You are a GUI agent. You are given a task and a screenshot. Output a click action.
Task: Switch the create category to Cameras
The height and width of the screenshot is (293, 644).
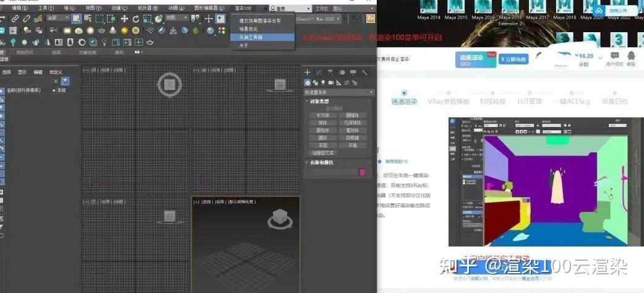click(x=330, y=83)
